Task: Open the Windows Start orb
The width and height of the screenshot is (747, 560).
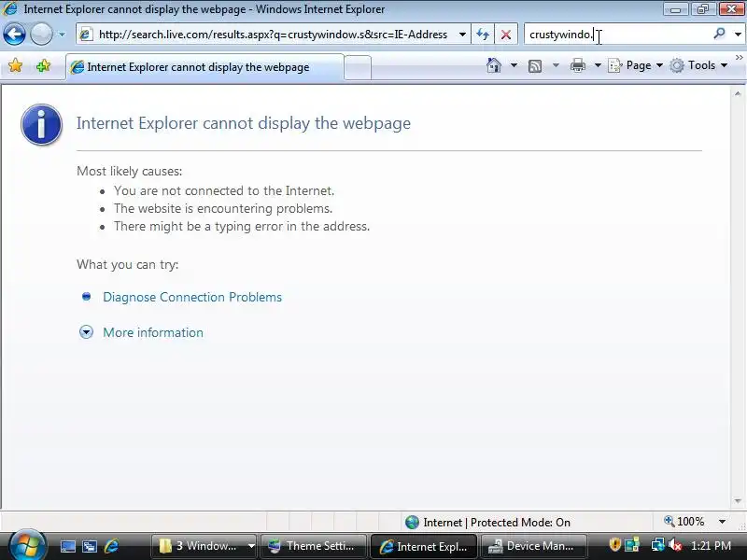Action: point(27,546)
